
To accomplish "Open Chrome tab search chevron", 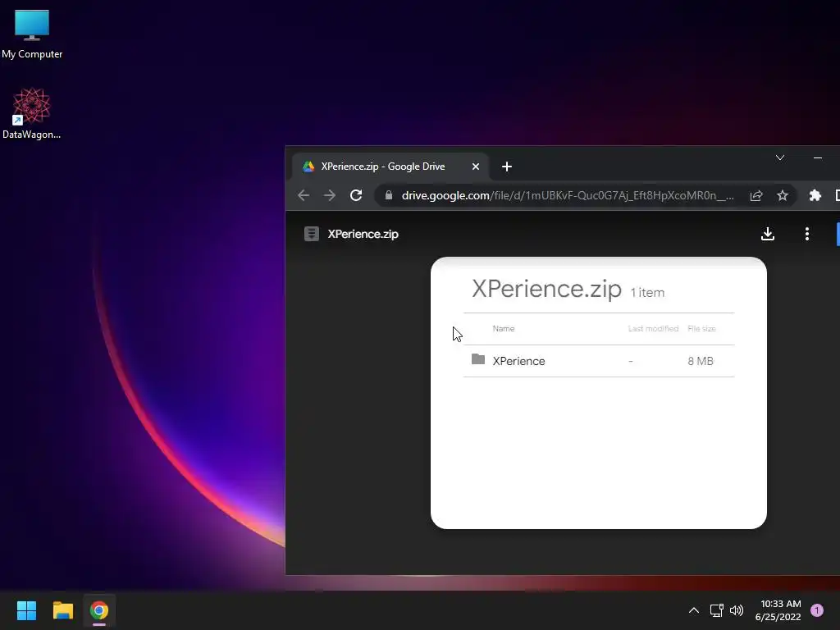I will pyautogui.click(x=780, y=157).
